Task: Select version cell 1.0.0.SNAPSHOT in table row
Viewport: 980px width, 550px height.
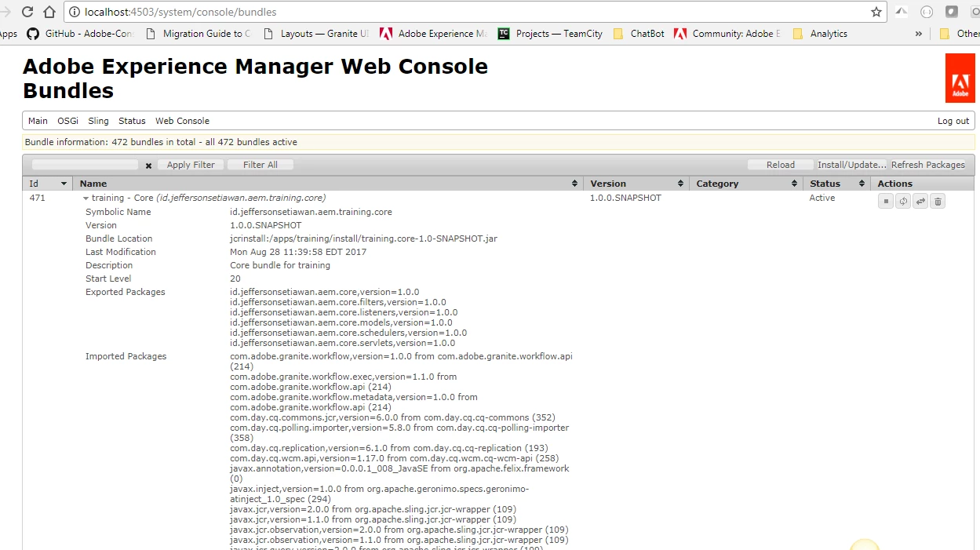Action: (x=625, y=198)
